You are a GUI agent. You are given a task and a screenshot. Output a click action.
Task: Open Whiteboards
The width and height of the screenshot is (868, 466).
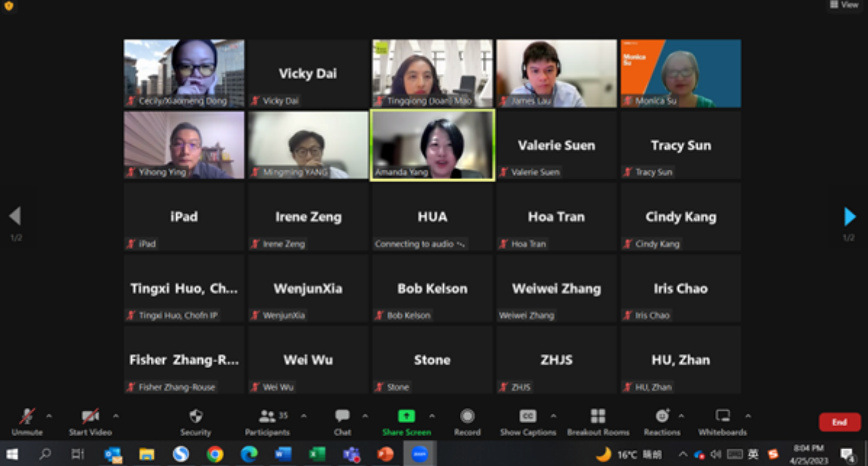[x=723, y=417]
